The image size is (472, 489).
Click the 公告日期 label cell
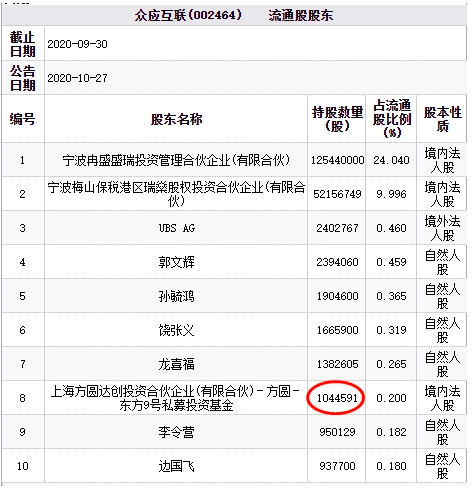click(x=23, y=78)
